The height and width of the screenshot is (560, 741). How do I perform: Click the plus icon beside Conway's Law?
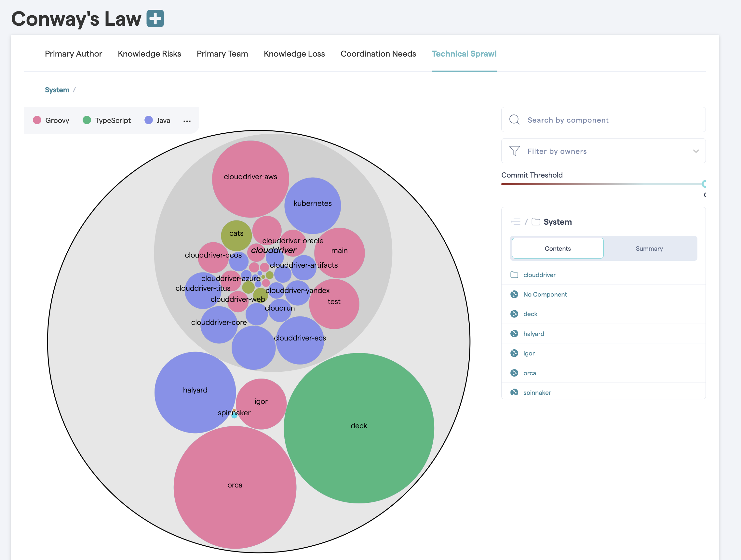155,19
